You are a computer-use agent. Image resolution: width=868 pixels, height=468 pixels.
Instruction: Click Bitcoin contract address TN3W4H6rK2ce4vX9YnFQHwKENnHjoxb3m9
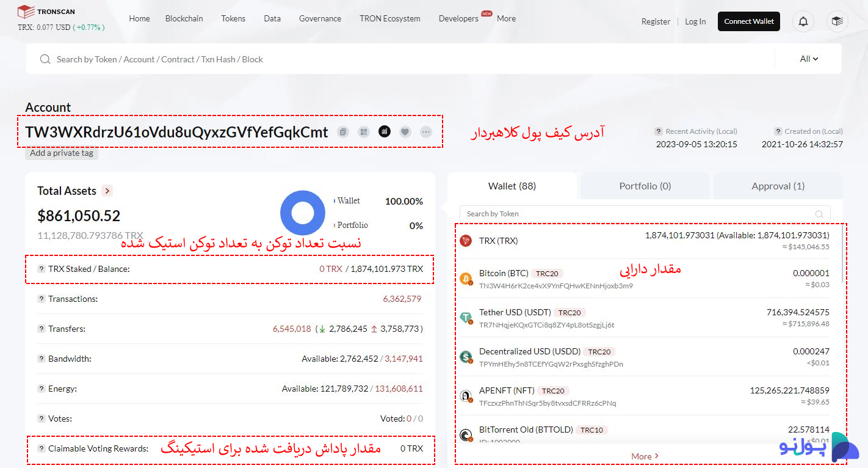tap(556, 286)
